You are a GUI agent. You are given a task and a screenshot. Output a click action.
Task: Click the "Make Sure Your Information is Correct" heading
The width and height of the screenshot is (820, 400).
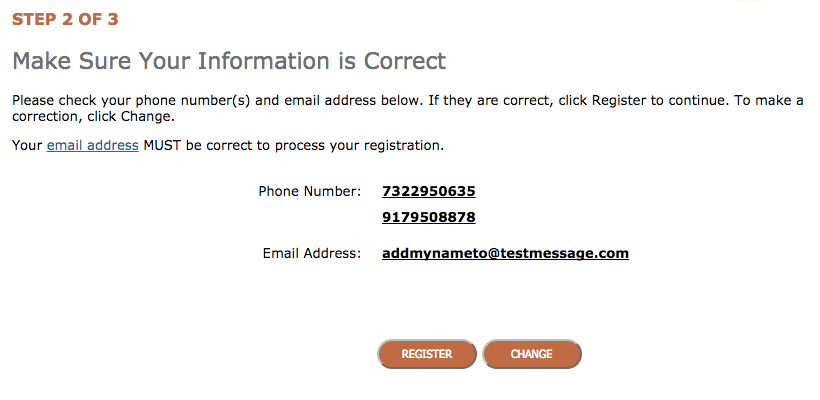(x=229, y=61)
